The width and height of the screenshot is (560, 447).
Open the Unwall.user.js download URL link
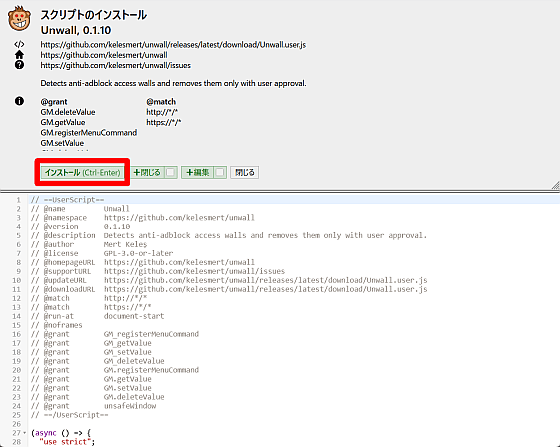click(x=173, y=45)
